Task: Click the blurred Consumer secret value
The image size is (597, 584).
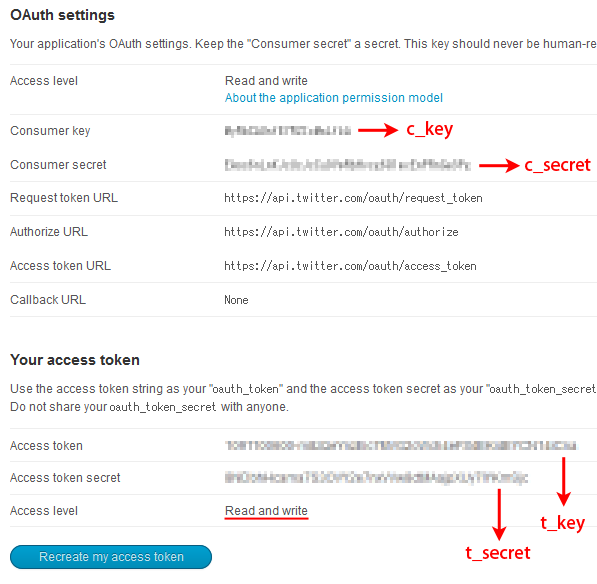Action: coord(347,165)
